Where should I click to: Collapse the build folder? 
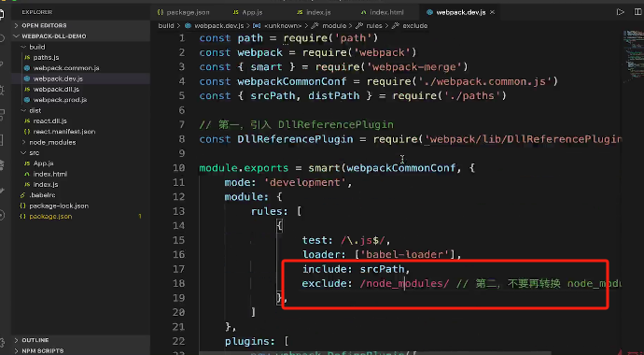click(x=37, y=47)
